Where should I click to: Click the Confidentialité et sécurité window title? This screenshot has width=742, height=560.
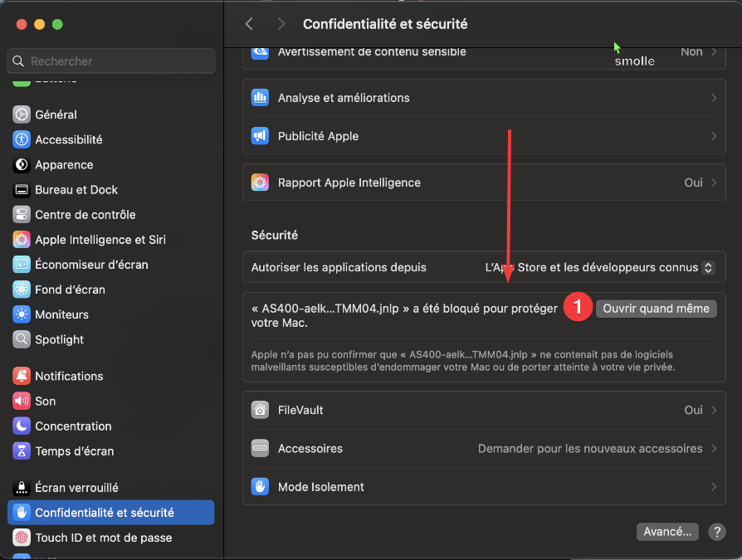coord(385,24)
